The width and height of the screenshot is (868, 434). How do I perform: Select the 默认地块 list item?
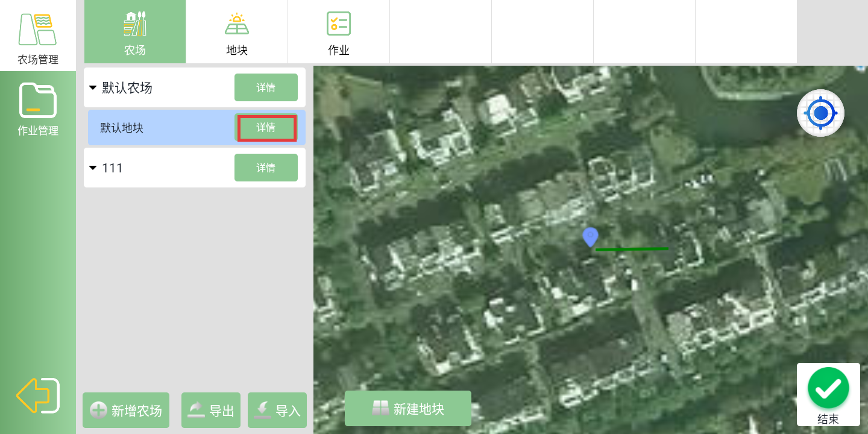tap(157, 128)
